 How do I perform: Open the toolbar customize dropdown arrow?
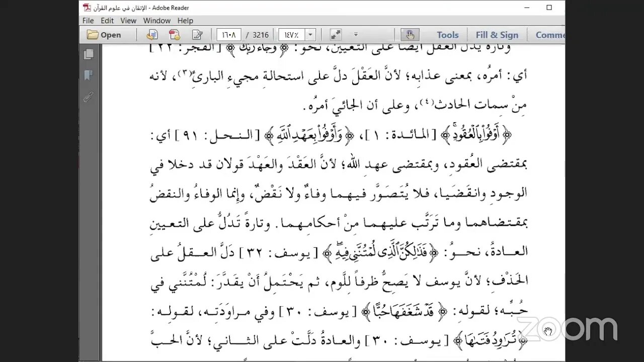[356, 35]
